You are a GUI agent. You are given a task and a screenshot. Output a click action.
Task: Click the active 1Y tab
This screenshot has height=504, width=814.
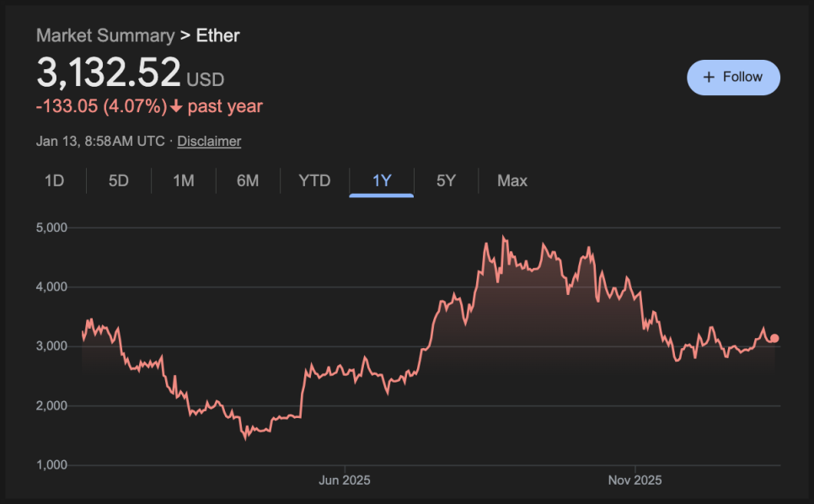click(x=382, y=180)
